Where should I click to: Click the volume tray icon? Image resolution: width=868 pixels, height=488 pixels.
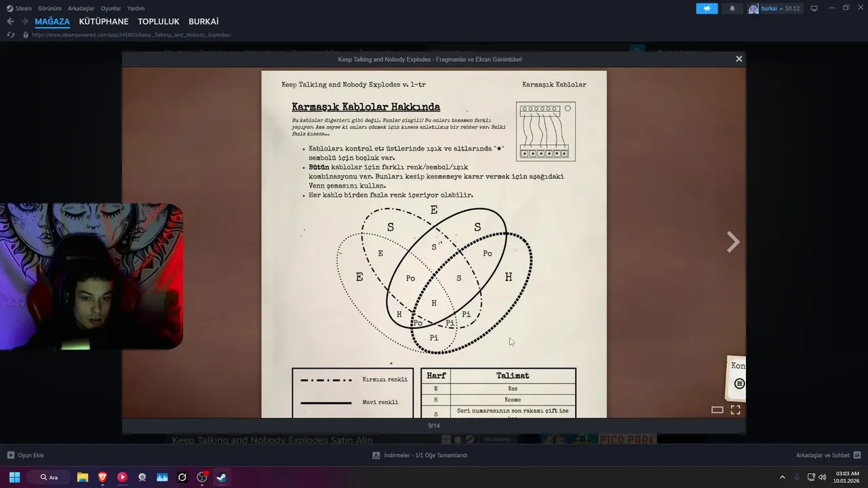(823, 477)
